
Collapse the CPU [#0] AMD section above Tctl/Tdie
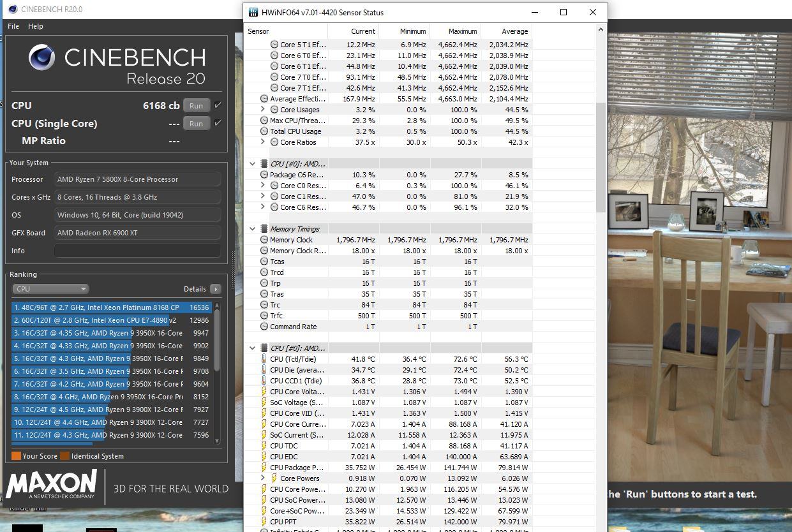coord(252,348)
